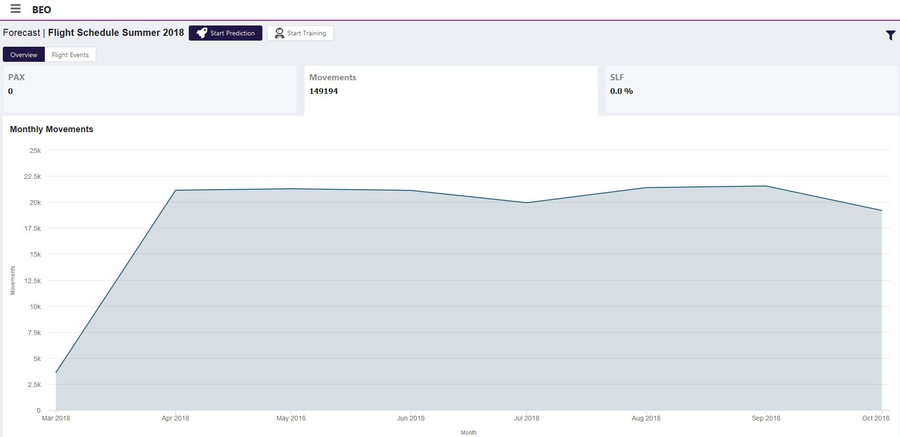Click the Start Training button
900x437 pixels.
coord(300,33)
